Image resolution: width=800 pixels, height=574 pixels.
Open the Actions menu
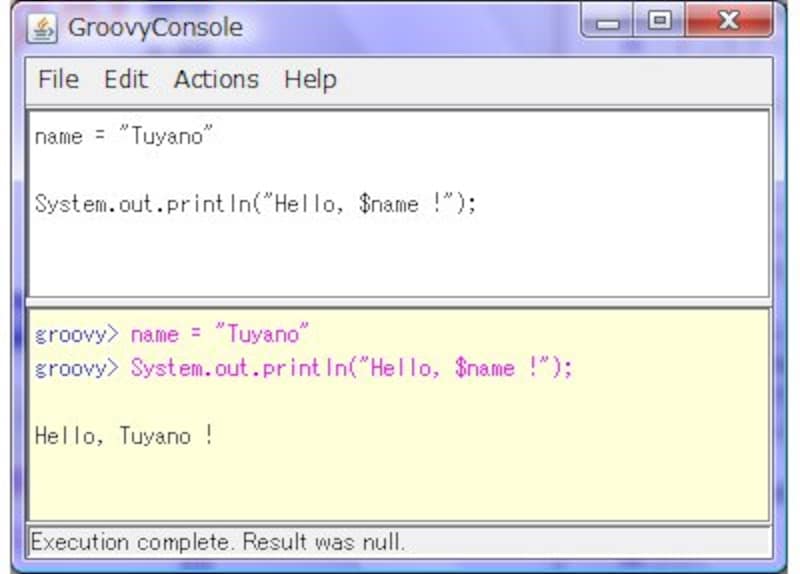point(216,80)
